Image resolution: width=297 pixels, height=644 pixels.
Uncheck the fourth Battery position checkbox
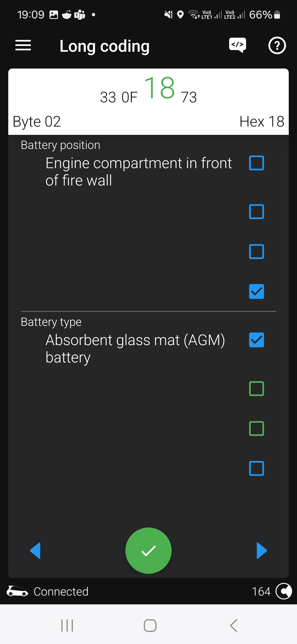coord(256,291)
